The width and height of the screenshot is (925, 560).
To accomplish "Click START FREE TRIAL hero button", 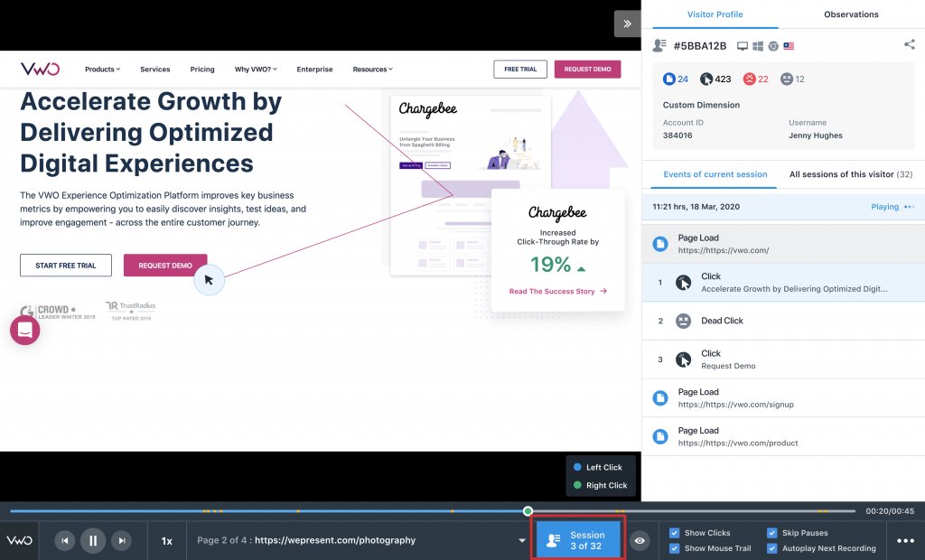I will 65,266.
